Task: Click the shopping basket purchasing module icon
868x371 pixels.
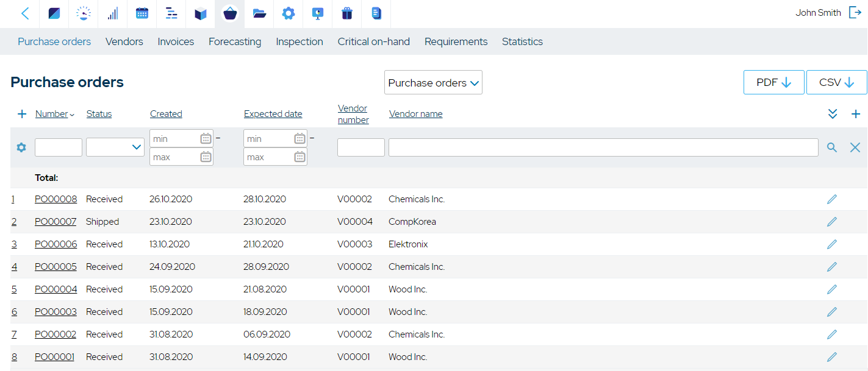Action: pos(229,13)
